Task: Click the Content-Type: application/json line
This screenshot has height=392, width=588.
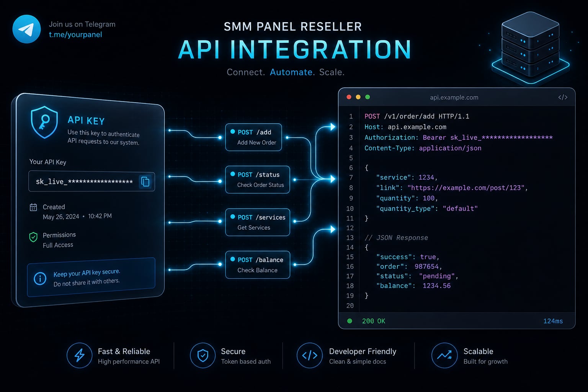Action: click(423, 148)
